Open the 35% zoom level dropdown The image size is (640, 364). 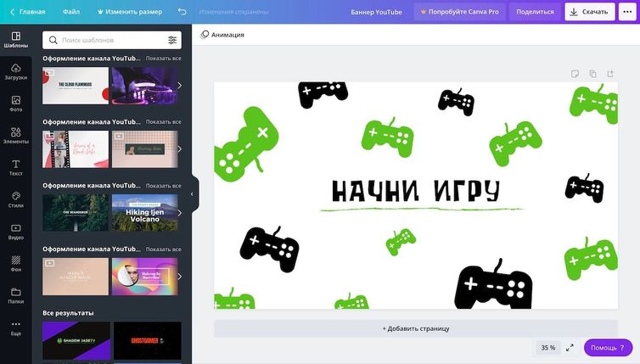547,348
